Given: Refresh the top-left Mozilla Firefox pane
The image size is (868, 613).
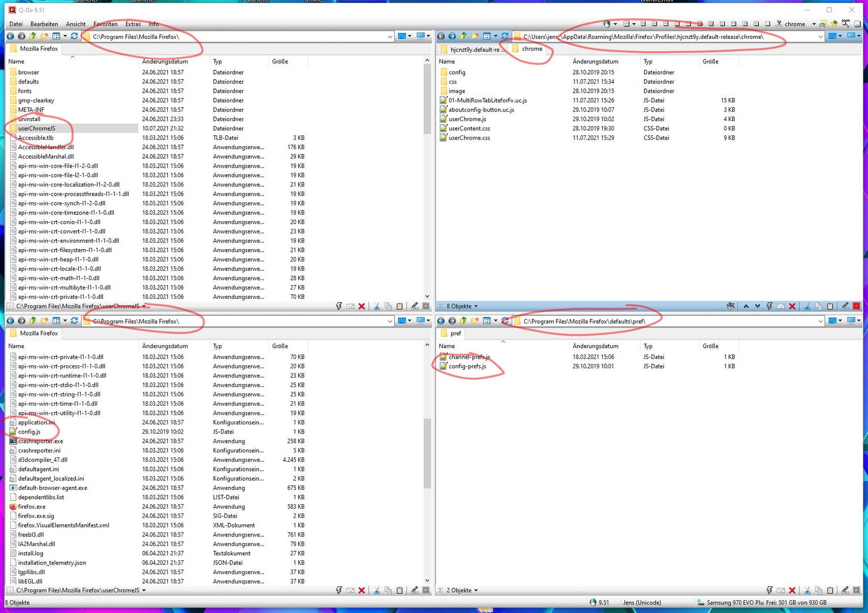Looking at the screenshot, I should coord(75,36).
